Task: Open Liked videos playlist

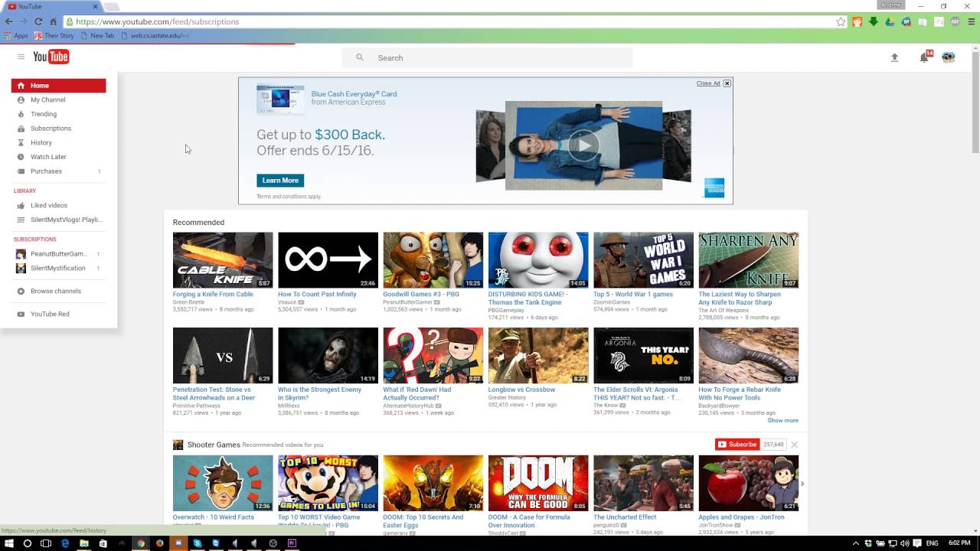Action: [49, 205]
